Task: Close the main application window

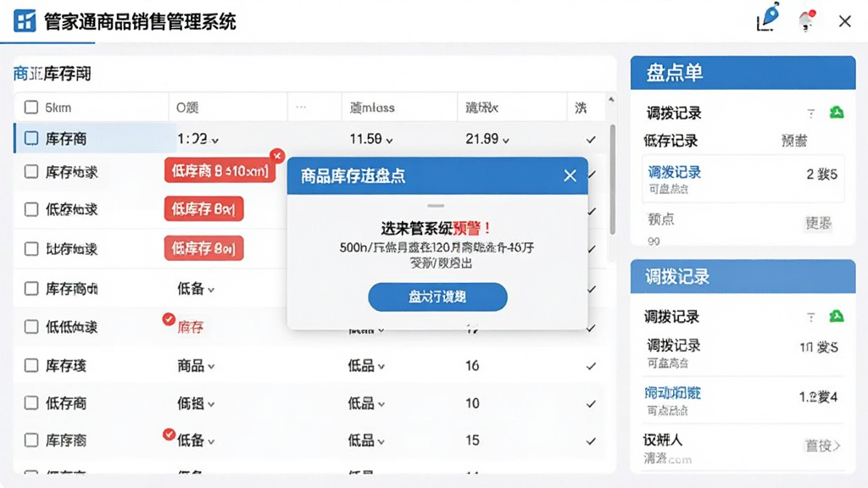Action: pyautogui.click(x=845, y=21)
